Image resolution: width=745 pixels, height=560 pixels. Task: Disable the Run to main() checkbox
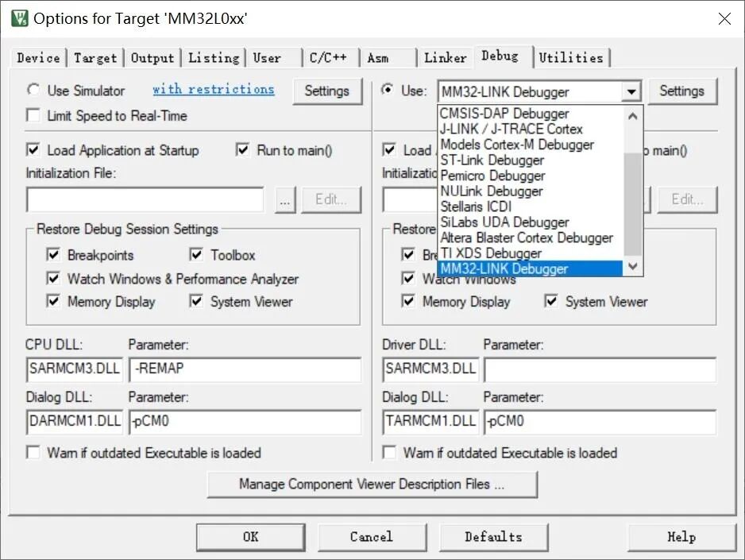[242, 150]
